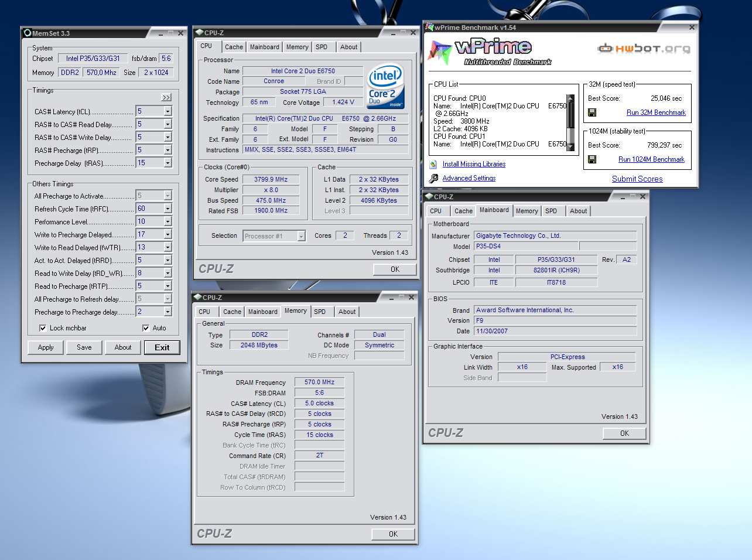This screenshot has height=560, width=752.
Task: Click the floppy disk icon for 32M score
Action: coord(592,112)
